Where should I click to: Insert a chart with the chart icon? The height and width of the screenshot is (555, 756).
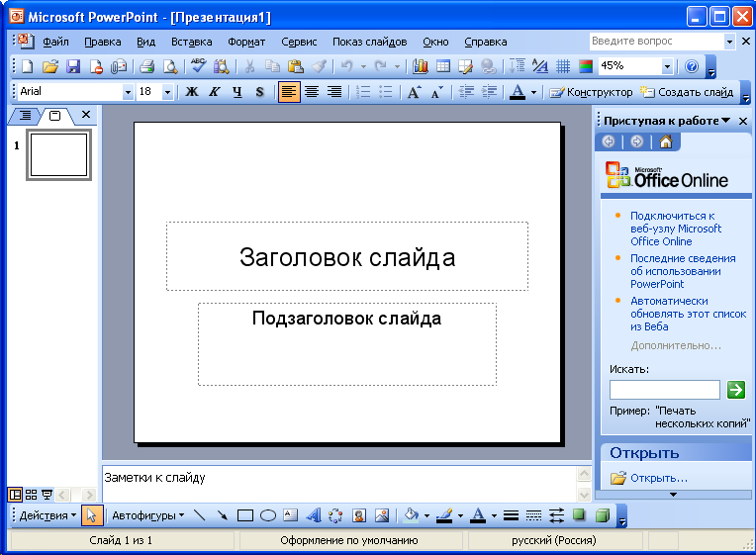(421, 66)
